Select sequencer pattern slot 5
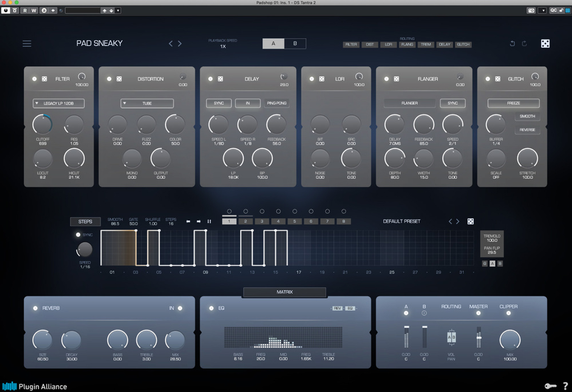 295,221
